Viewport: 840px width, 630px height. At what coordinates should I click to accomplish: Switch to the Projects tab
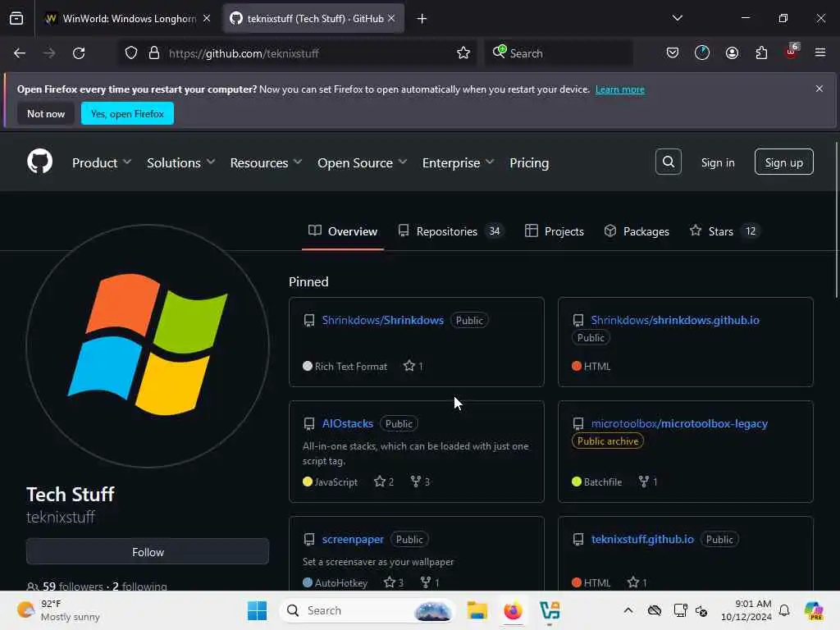tap(554, 231)
